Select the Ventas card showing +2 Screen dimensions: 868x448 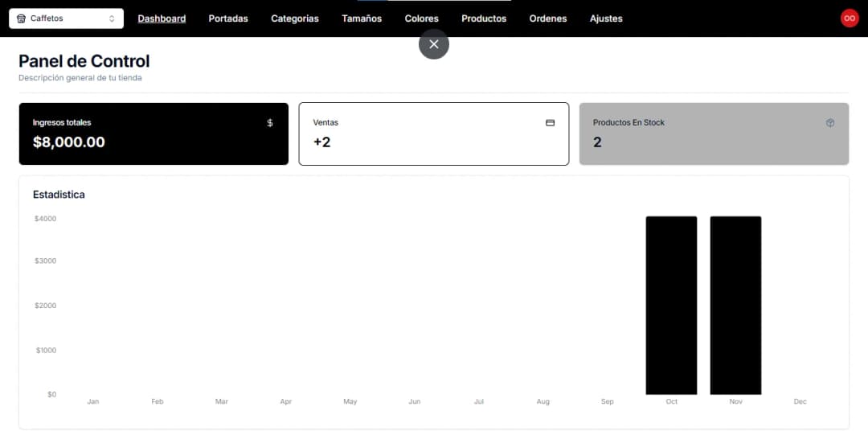coord(433,134)
